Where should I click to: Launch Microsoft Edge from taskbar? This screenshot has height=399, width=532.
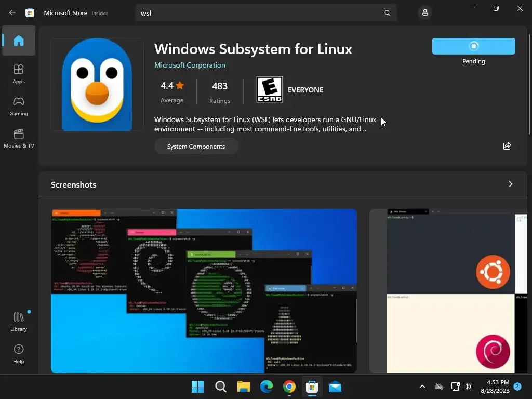coord(267,387)
